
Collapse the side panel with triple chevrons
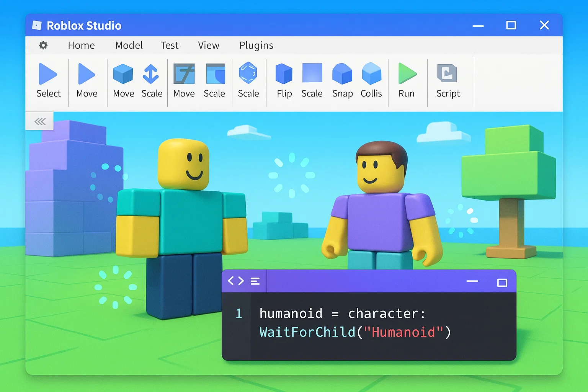[x=40, y=121]
